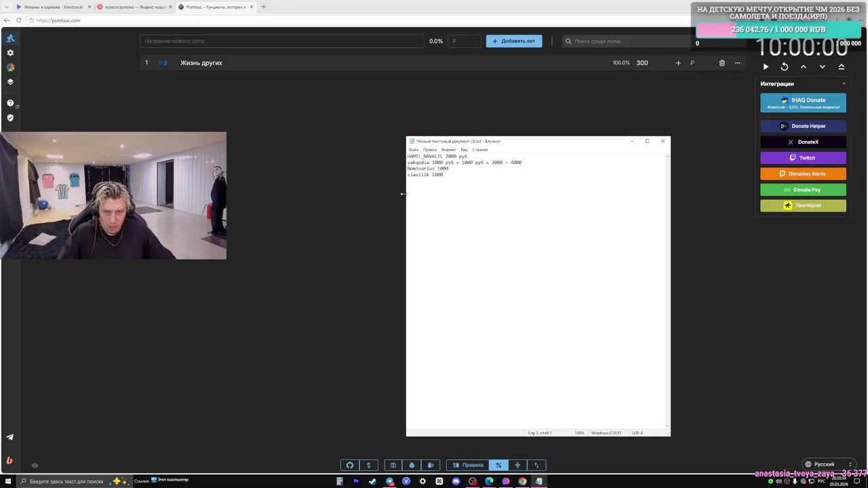Connect IHAQ Donate integration
Image resolution: width=868 pixels, height=488 pixels.
[803, 103]
